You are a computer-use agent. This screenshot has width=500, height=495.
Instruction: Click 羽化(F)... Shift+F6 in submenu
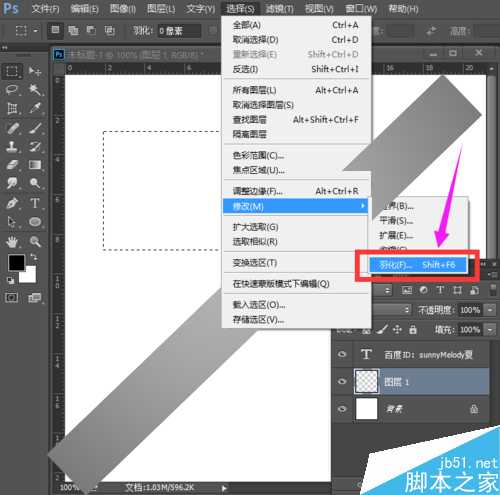point(418,265)
